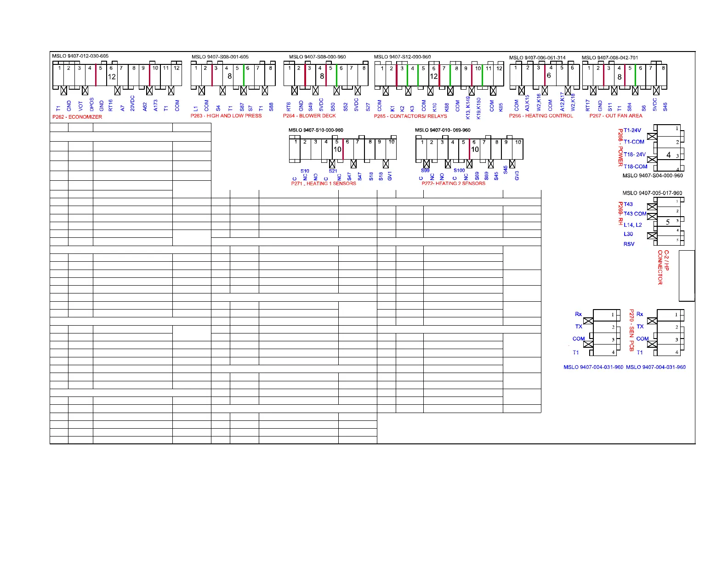Image resolution: width=728 pixels, height=563 pixels.
Task: Click the L14, L2 pin label
Action: click(x=633, y=225)
